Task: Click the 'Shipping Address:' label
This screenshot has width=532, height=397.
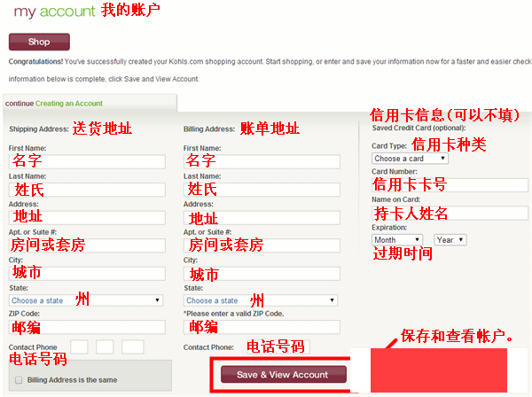Action: point(39,129)
